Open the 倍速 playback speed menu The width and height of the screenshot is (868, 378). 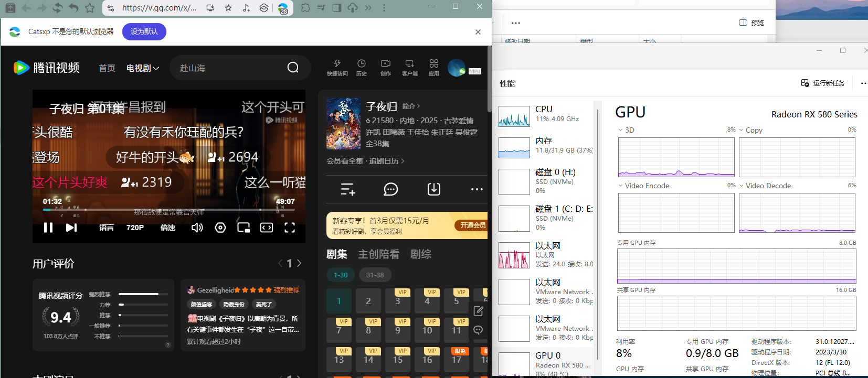168,228
